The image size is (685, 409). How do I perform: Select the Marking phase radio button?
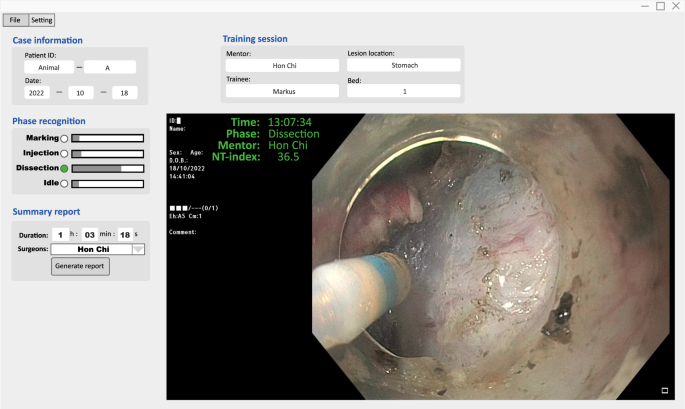pyautogui.click(x=64, y=138)
